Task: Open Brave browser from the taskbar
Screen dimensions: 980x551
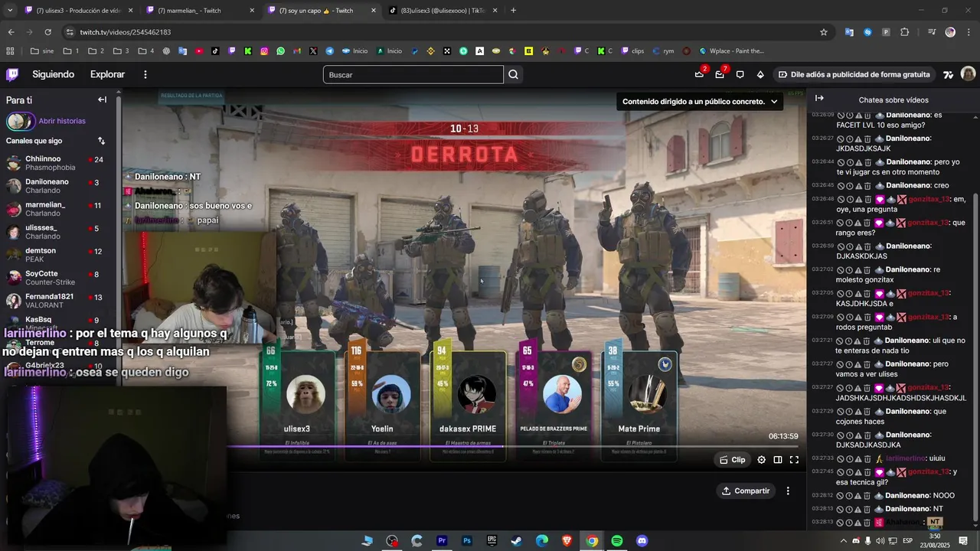Action: (x=567, y=541)
